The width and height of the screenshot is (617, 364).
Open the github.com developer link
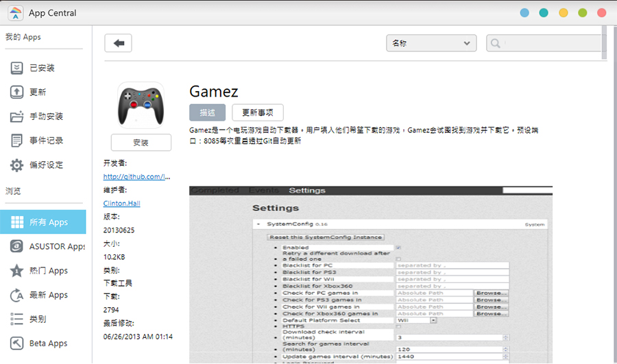[x=136, y=176]
